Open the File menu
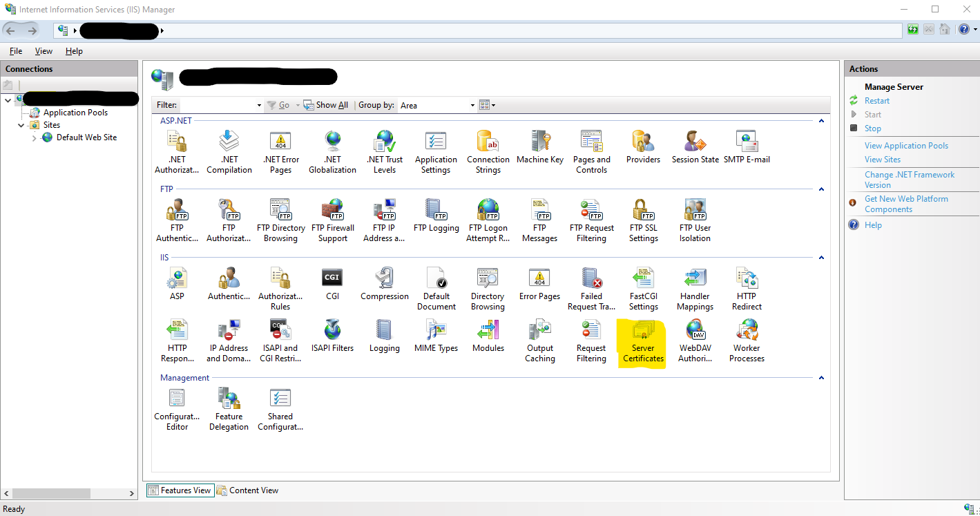This screenshot has width=980, height=516. [x=16, y=51]
